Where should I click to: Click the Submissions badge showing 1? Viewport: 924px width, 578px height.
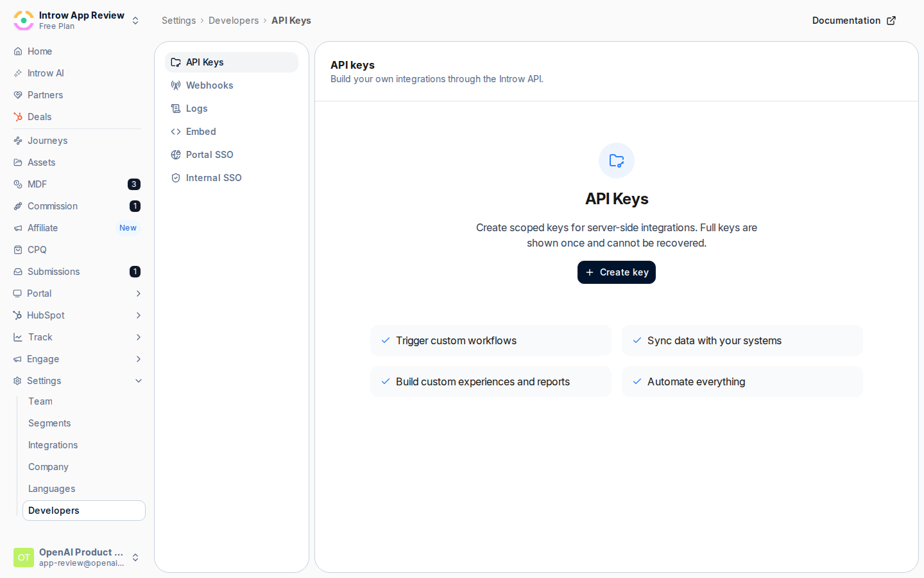135,272
